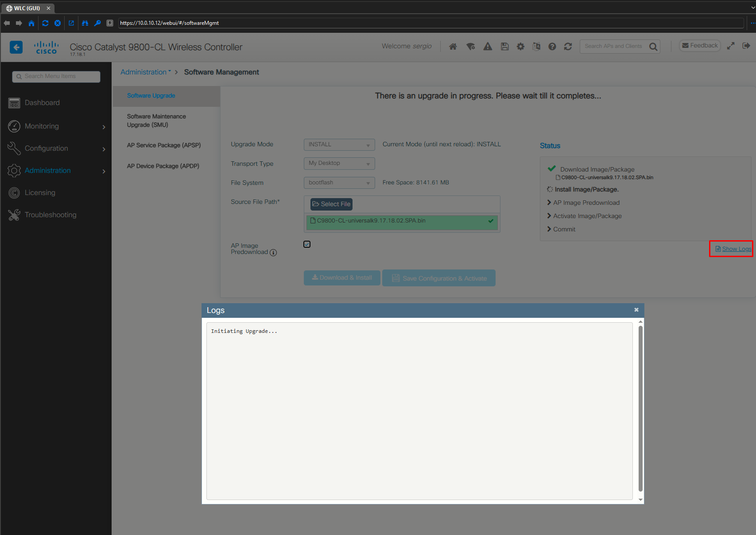
Task: Click the Cisco logo
Action: (47, 47)
